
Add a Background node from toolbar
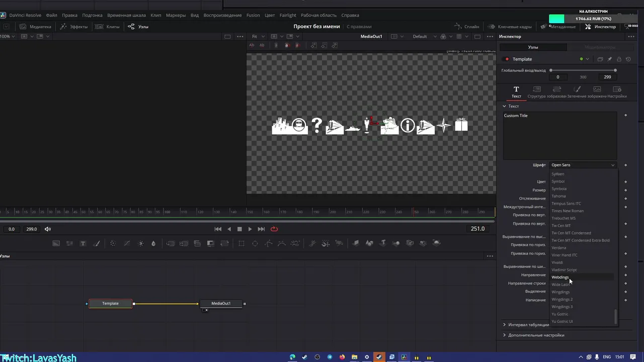[56, 243]
